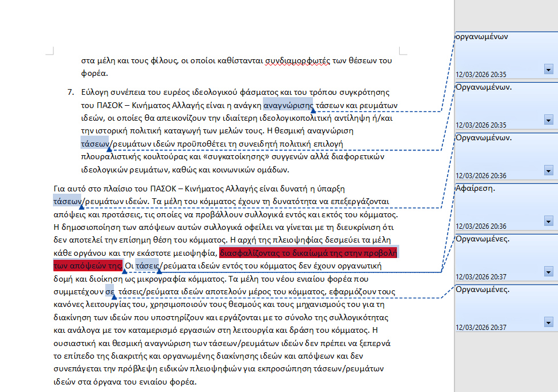Image resolution: width=558 pixels, height=392 pixels.
Task: Click the anchor triangle under highlighted "τάσεις"
Action: click(159, 271)
